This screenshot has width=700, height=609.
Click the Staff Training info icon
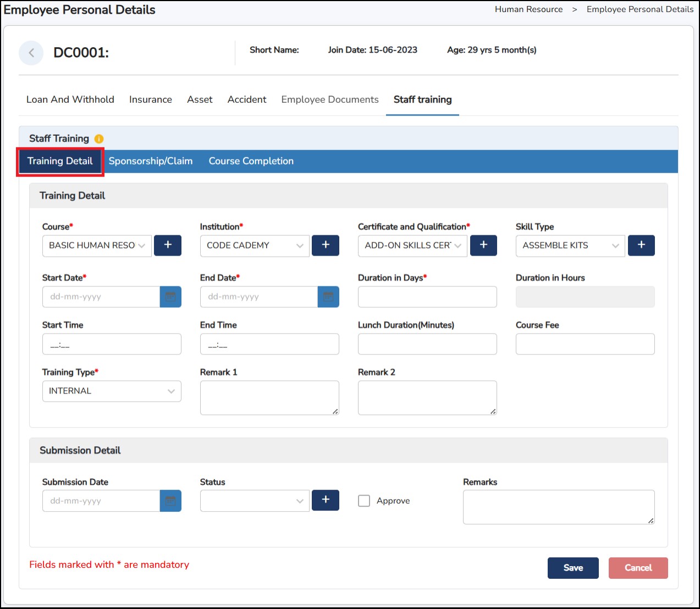[99, 139]
